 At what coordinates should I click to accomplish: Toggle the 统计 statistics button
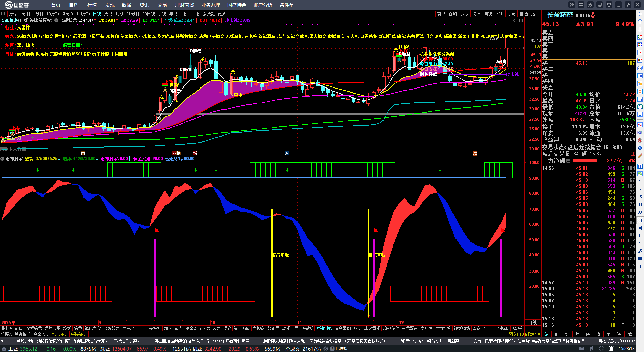(476, 14)
